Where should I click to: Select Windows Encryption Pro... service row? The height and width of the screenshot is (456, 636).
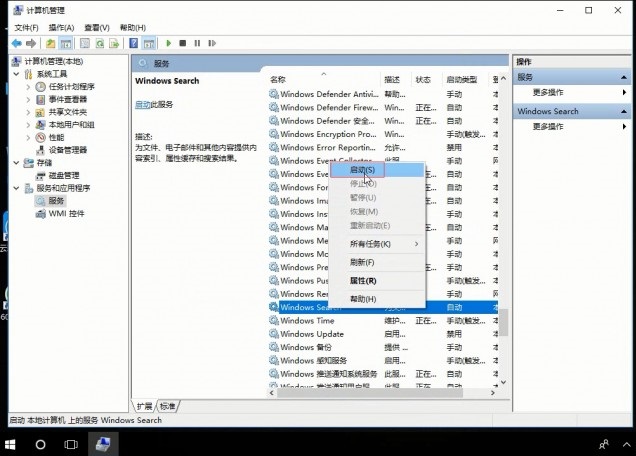tap(382, 134)
